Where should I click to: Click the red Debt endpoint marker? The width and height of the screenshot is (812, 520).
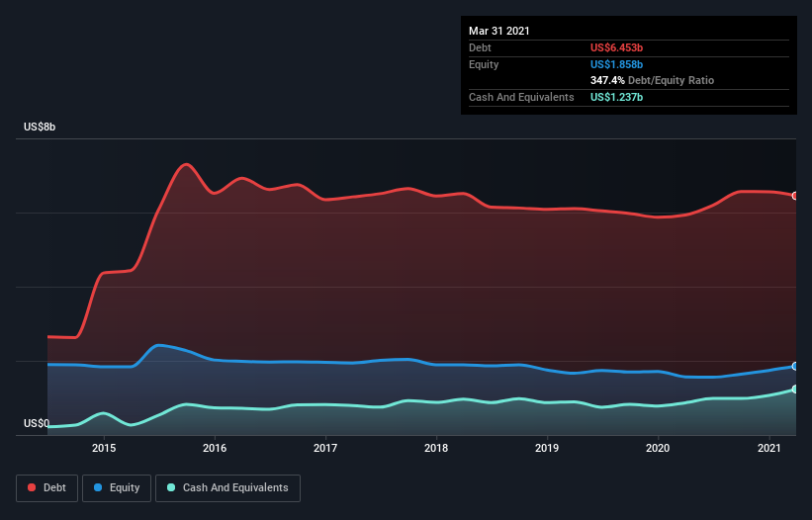point(795,196)
